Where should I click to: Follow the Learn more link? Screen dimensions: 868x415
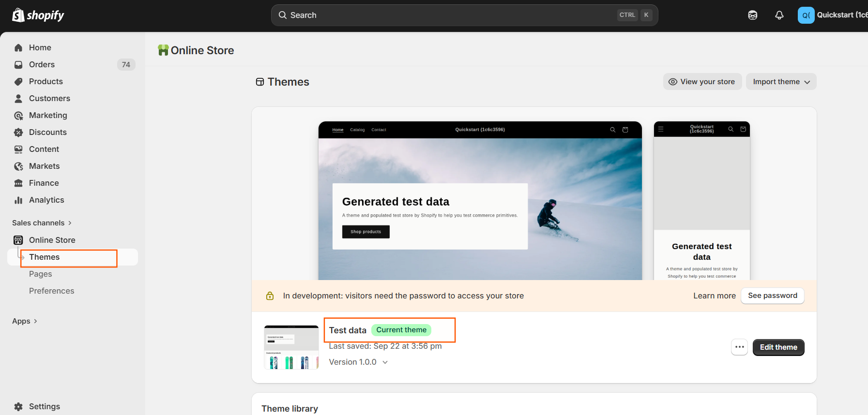(714, 296)
